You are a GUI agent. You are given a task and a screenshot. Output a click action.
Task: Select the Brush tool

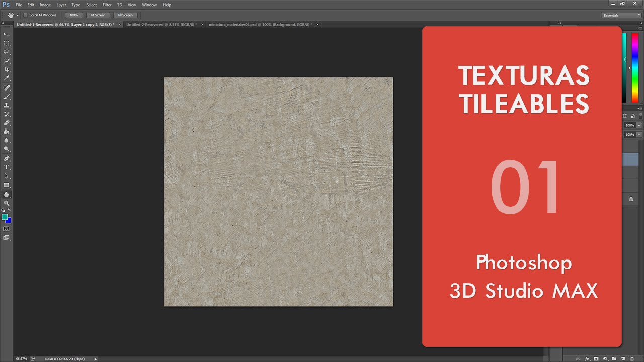click(x=7, y=96)
